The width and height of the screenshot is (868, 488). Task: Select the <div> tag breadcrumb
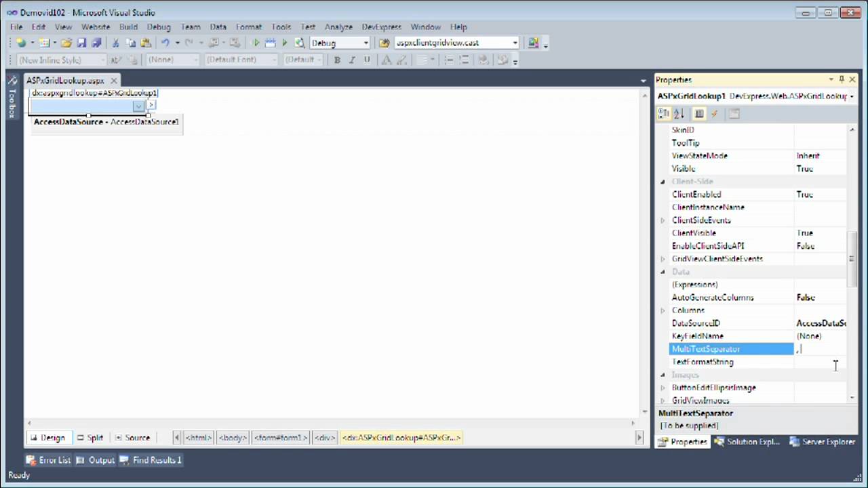pyautogui.click(x=324, y=438)
